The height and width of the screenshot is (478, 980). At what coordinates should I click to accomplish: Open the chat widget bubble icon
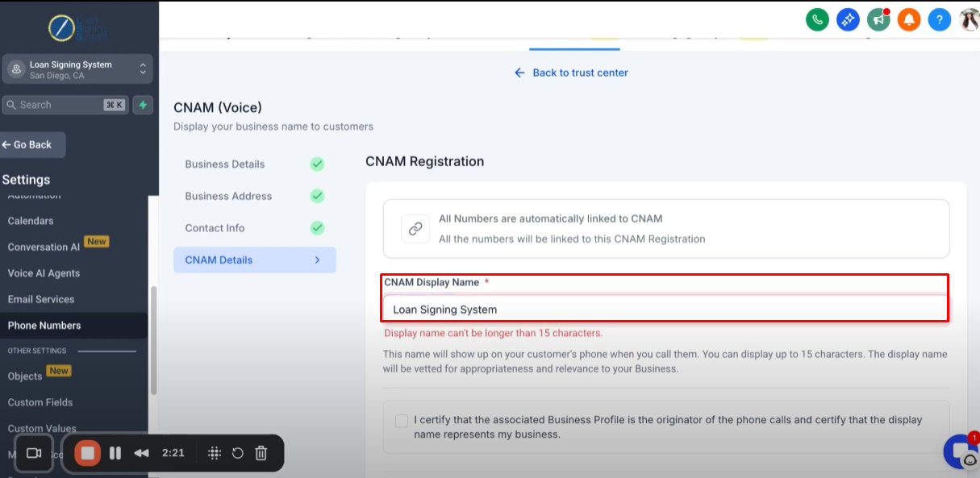coord(961,451)
